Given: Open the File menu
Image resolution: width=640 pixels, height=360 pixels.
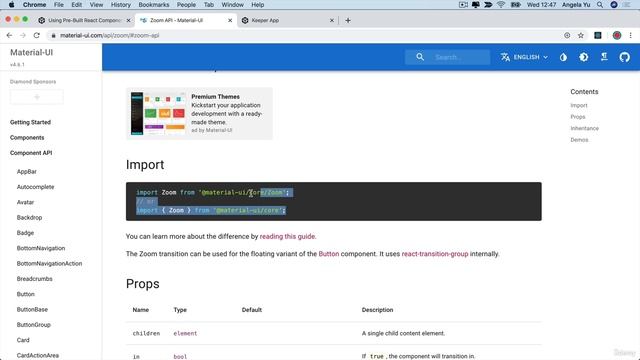Looking at the screenshot, I should pyautogui.click(x=59, y=5).
